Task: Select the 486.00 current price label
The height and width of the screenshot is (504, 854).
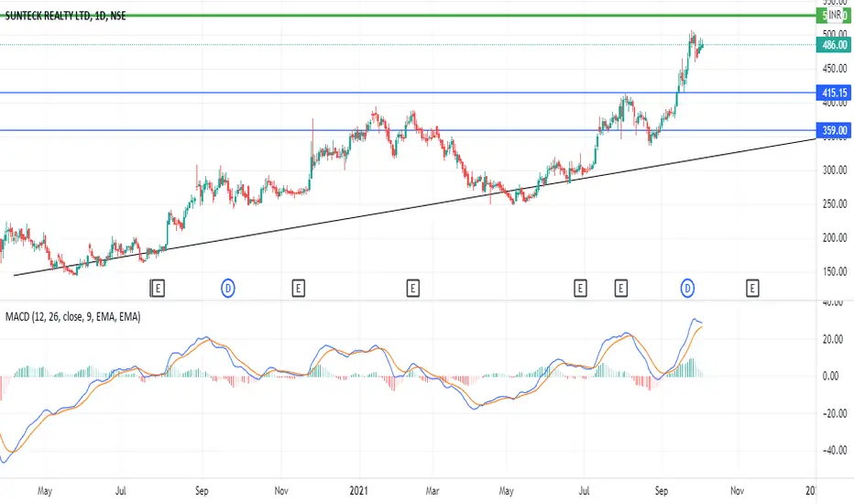Action: click(x=833, y=45)
